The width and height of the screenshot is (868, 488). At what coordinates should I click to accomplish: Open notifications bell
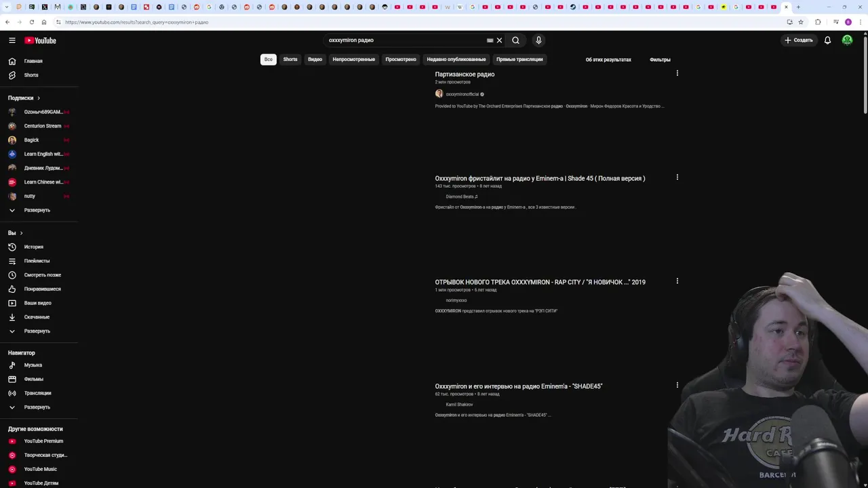827,40
